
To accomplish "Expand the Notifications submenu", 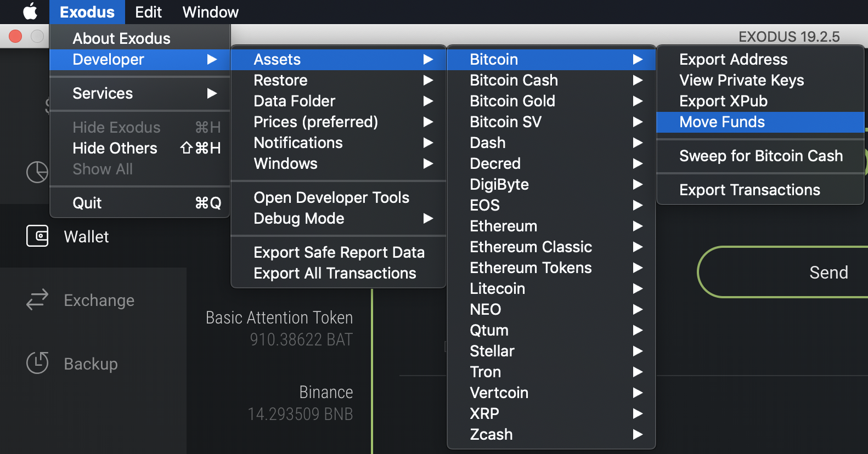I will (x=339, y=143).
